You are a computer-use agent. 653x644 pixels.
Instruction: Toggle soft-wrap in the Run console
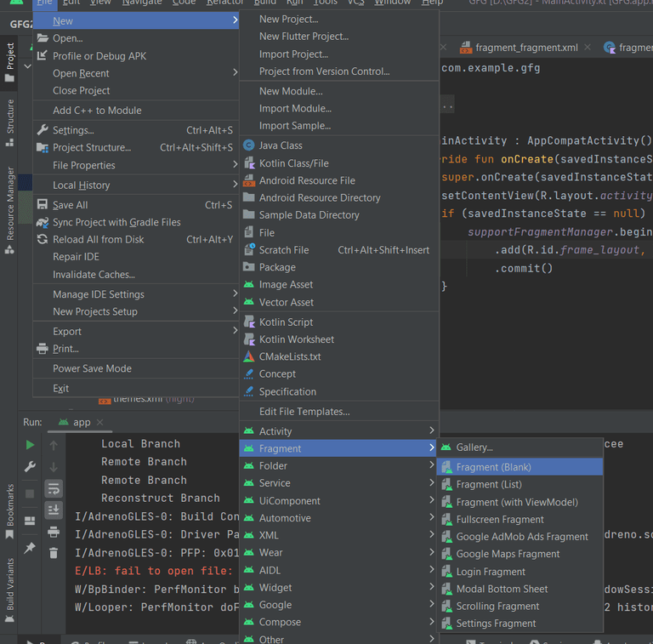pos(54,488)
